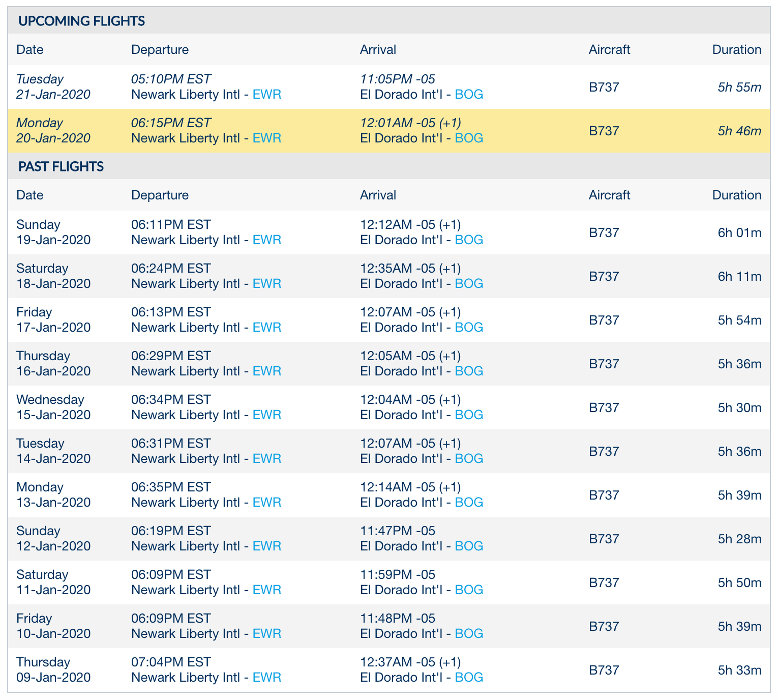Select EWR link in Wednesday 15-Jan-2020 row
The height and width of the screenshot is (700, 778).
[x=266, y=415]
